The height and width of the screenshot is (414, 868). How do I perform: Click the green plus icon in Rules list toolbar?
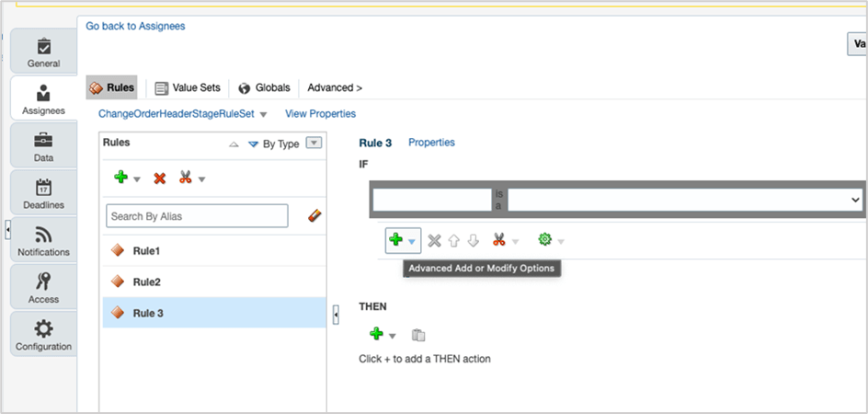[x=120, y=178]
